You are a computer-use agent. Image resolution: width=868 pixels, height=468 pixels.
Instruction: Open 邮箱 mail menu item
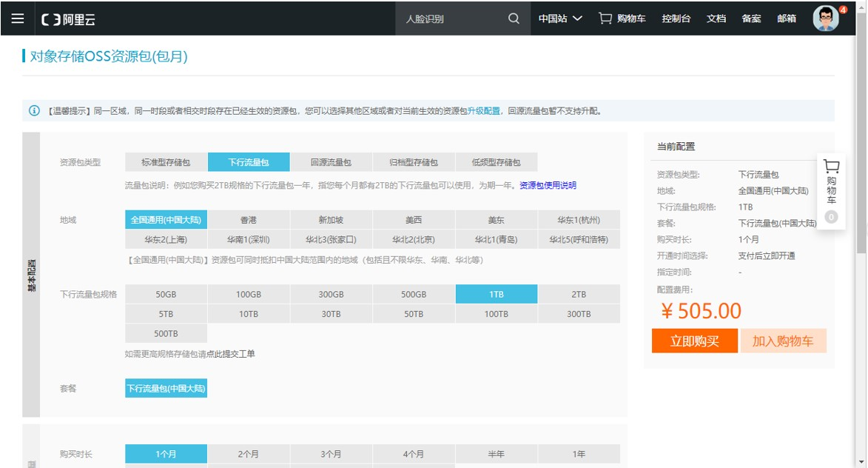pos(787,19)
